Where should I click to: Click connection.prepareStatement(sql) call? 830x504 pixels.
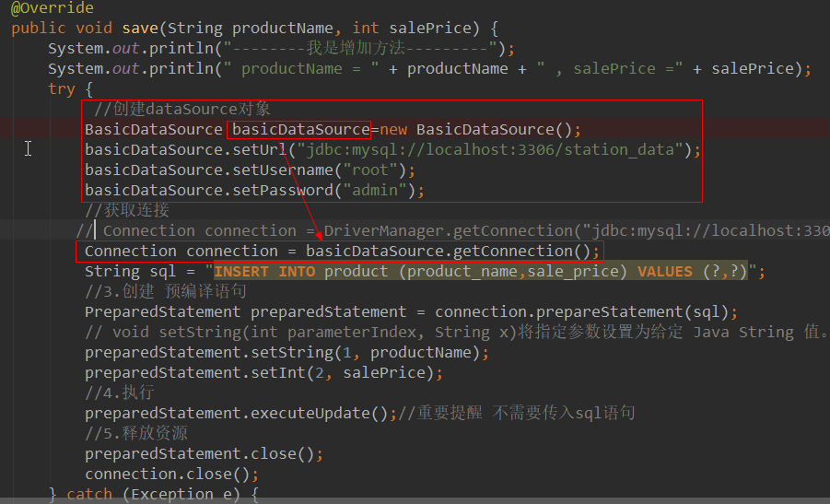pos(582,311)
